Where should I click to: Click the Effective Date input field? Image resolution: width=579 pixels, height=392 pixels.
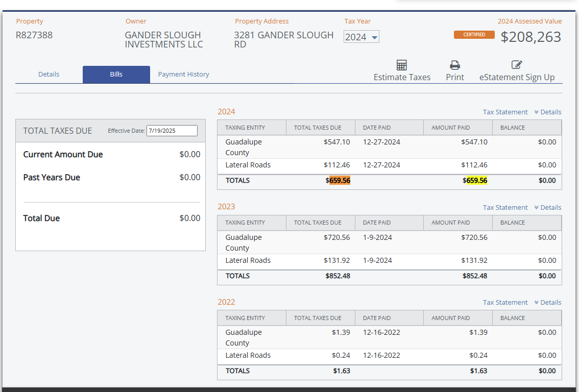tap(172, 131)
